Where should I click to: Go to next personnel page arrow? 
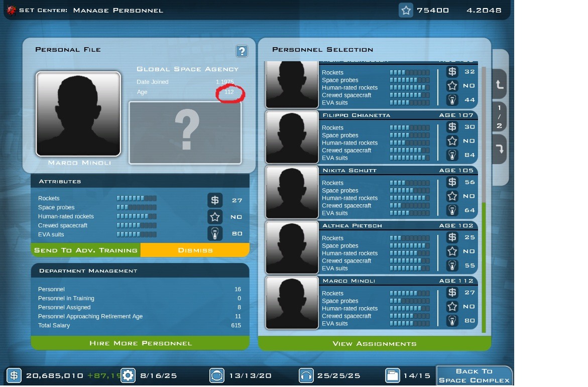tap(500, 149)
